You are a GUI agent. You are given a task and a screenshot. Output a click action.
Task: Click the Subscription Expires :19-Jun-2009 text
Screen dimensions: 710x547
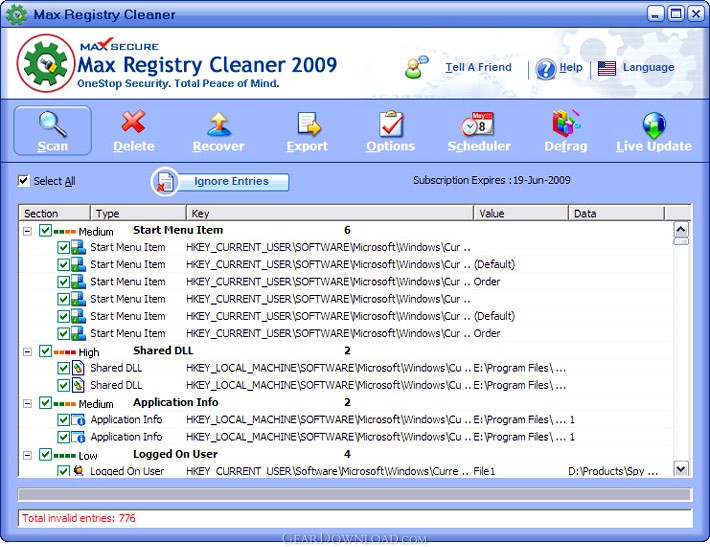(x=491, y=180)
